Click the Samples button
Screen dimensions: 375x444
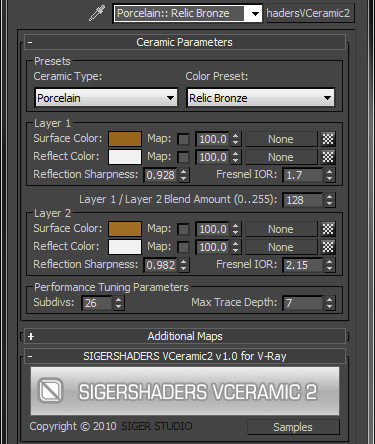[293, 427]
